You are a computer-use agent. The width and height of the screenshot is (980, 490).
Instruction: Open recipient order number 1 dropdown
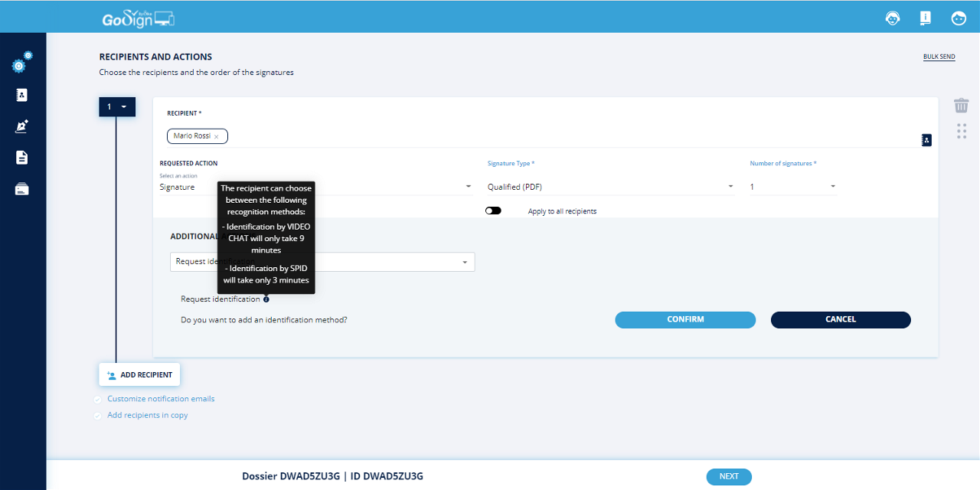tap(117, 107)
